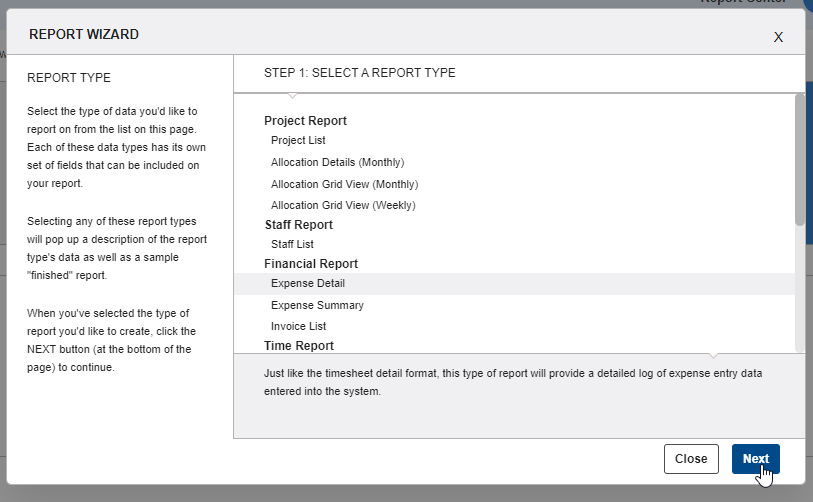Close the Report Wizard with X

point(778,37)
